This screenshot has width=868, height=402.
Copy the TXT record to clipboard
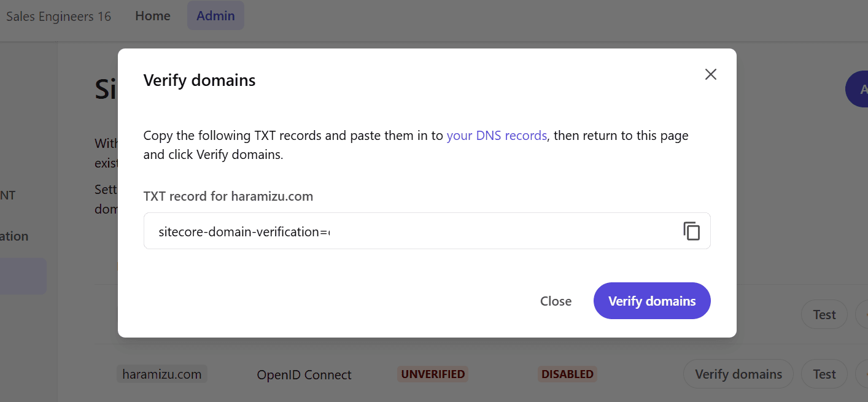[x=691, y=231]
